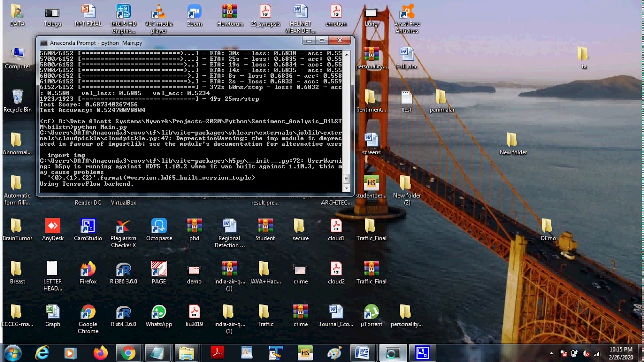The image size is (644, 362).
Task: Open the screens Word document
Action: coord(371,144)
